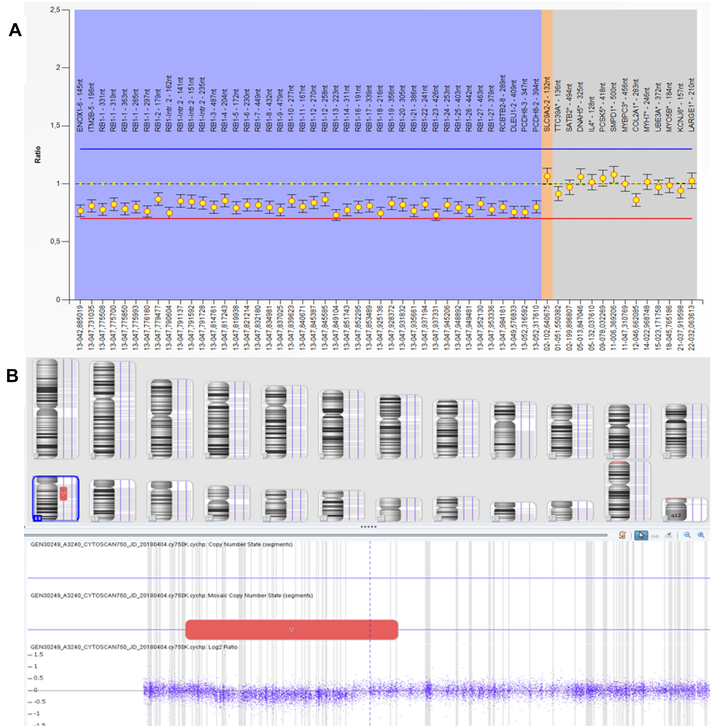The height and width of the screenshot is (728, 712).
Task: Click the greyed-out link tool icon
Action: pos(655,536)
